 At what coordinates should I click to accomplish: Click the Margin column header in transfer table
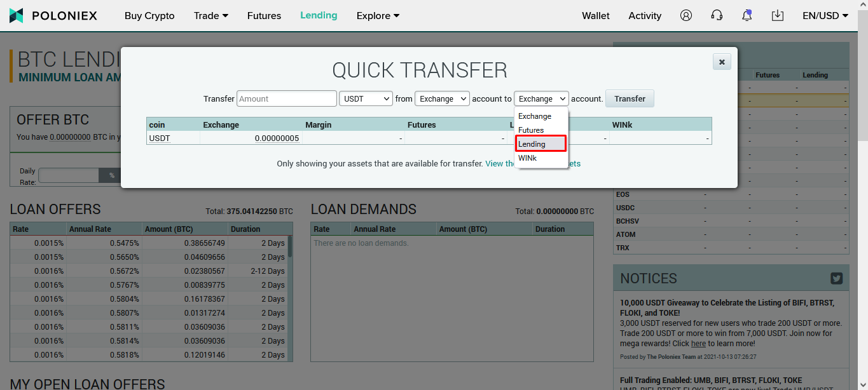point(319,125)
